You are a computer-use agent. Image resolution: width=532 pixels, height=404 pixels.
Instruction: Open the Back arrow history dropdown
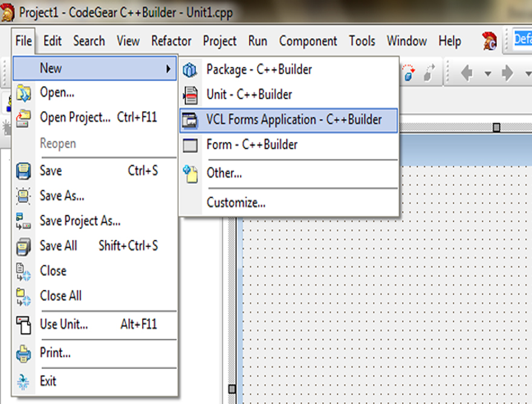coord(487,74)
